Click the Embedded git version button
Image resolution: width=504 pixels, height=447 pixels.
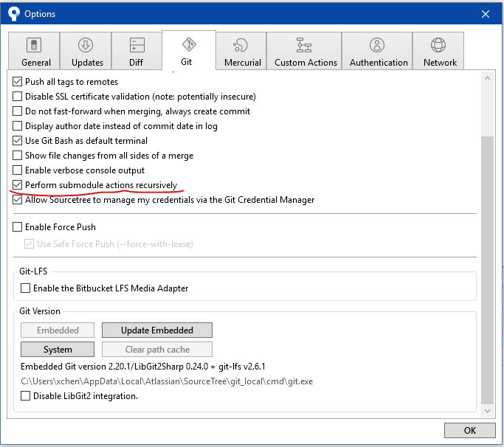click(58, 330)
